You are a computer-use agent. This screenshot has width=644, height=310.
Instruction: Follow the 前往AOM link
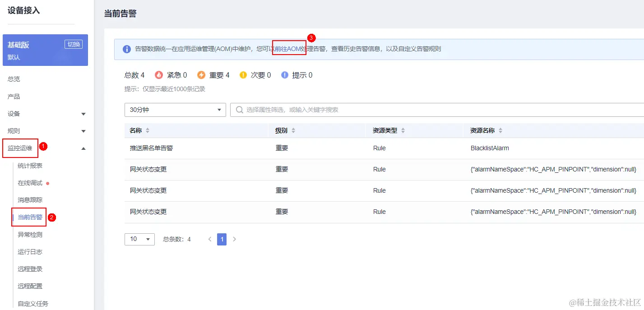click(x=287, y=49)
